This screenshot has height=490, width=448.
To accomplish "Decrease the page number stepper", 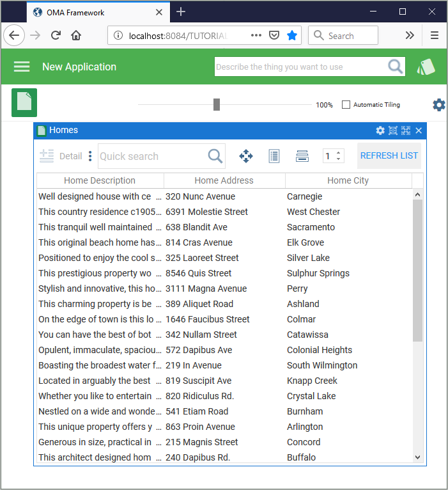I will pos(339,159).
